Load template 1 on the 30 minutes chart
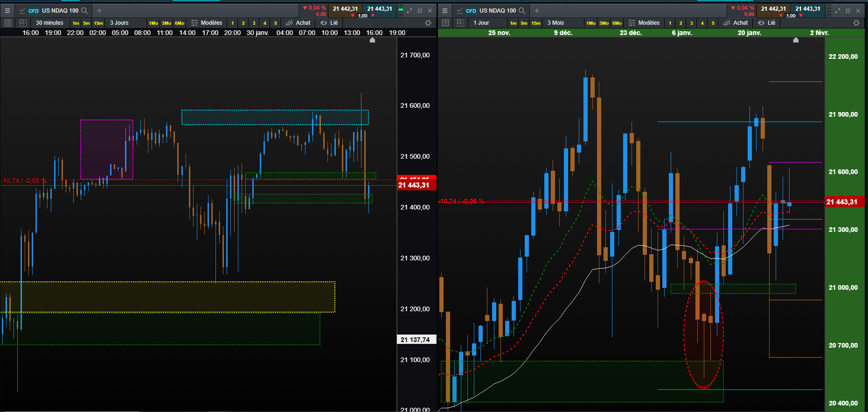The height and width of the screenshot is (412, 868). (233, 23)
